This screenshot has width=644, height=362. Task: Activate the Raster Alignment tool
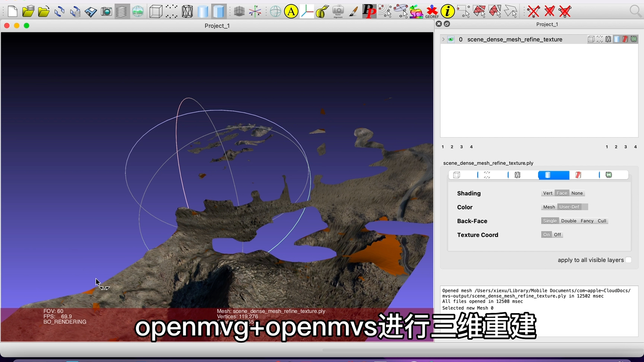(338, 12)
